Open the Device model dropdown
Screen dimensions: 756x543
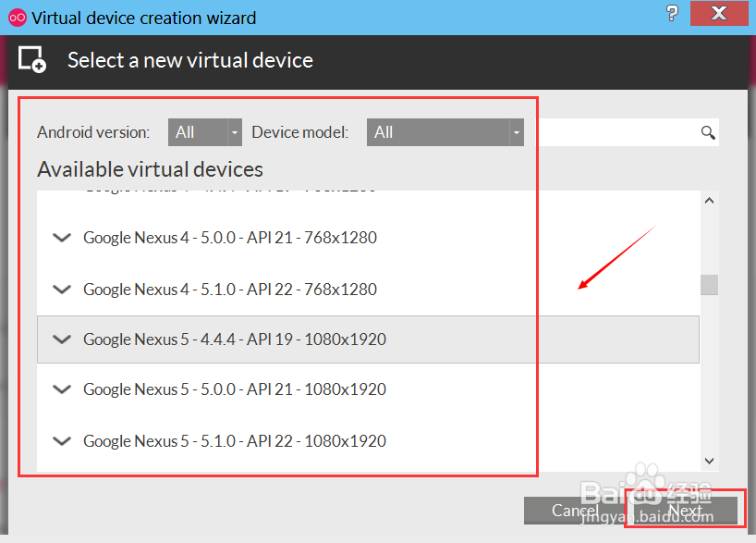coord(445,132)
